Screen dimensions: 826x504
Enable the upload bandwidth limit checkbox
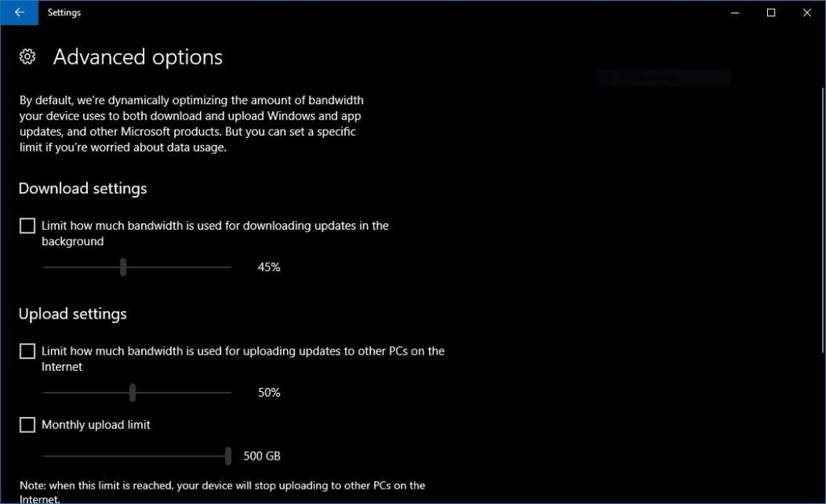point(27,352)
